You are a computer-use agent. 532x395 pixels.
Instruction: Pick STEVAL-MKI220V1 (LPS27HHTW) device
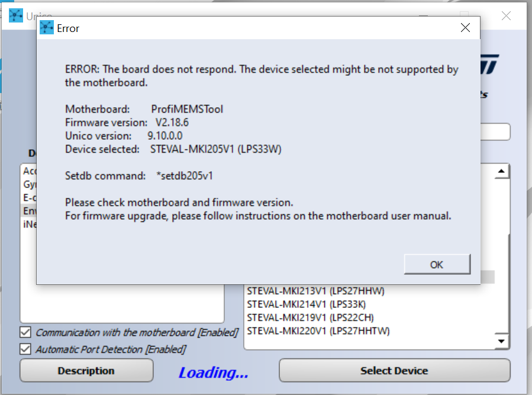pyautogui.click(x=318, y=331)
